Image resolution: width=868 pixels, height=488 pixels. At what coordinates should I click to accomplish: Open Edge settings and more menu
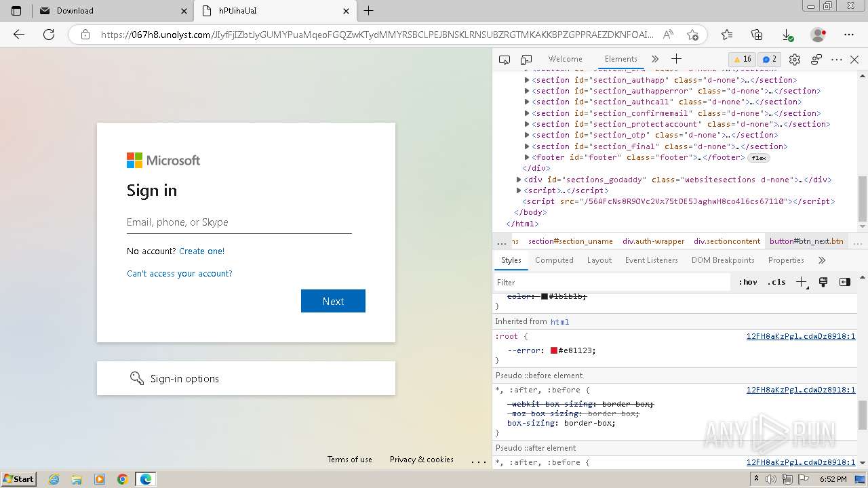tap(849, 35)
